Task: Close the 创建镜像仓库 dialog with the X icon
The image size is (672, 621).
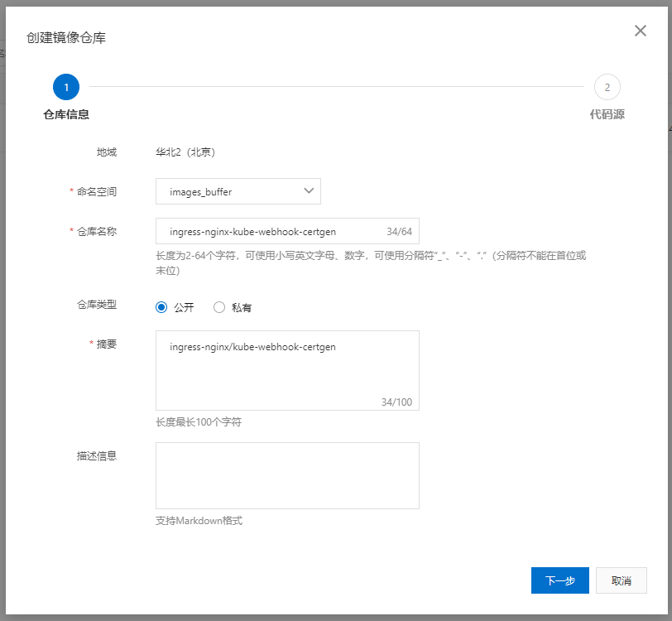Action: tap(640, 31)
